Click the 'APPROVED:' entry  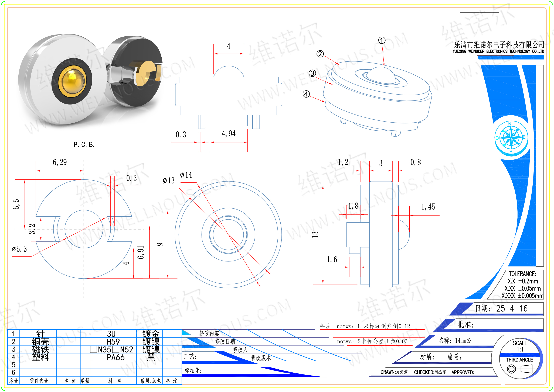(463, 372)
